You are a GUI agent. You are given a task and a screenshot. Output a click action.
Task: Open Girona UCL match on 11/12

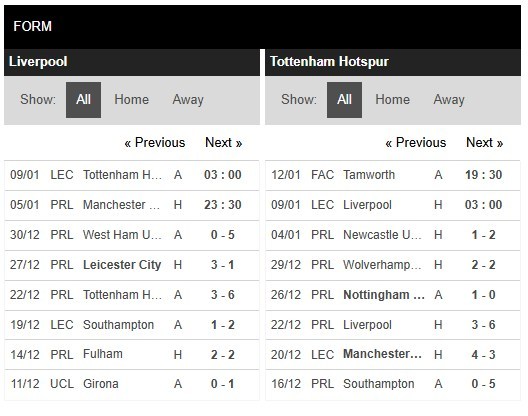[x=132, y=384]
